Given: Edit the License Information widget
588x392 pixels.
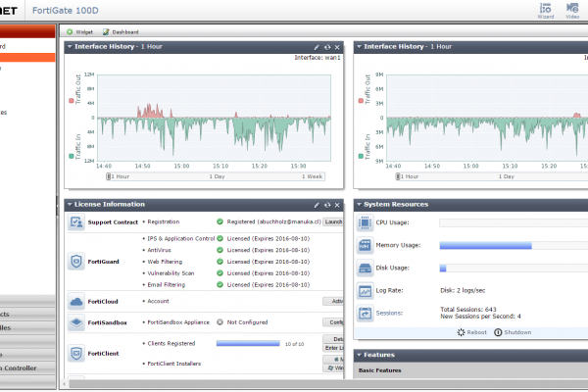Looking at the screenshot, I should point(317,205).
